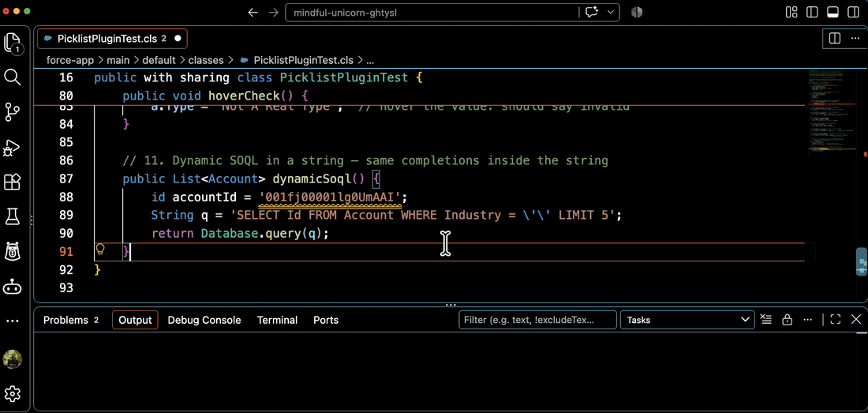
Task: Open the Salesforce Org Browser bear icon
Action: 12,251
